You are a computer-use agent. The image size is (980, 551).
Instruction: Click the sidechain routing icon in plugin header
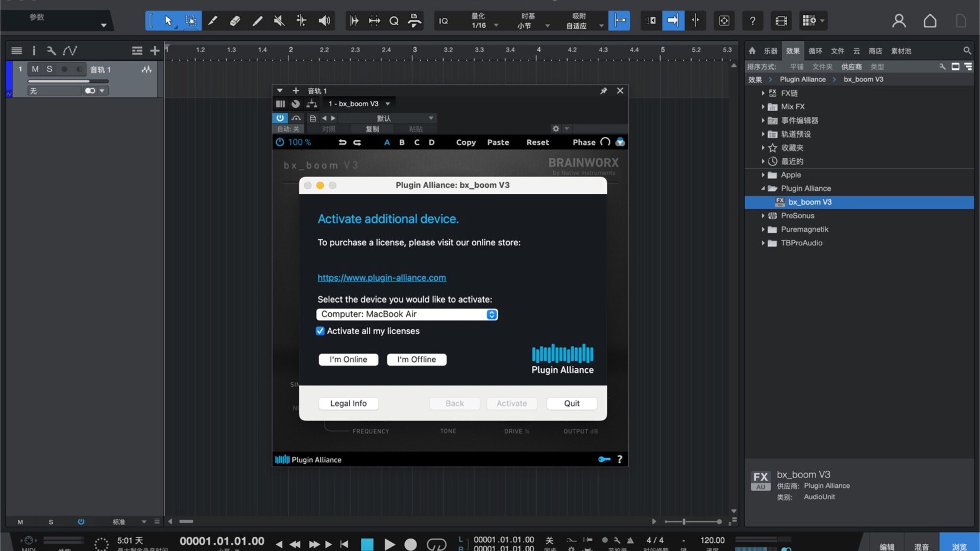(x=311, y=104)
